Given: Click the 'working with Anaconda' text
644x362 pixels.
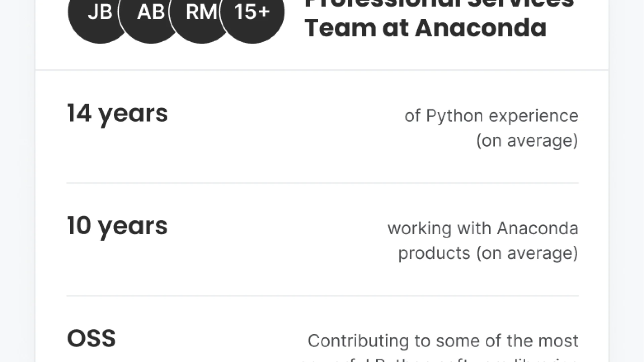Looking at the screenshot, I should coord(483,229).
